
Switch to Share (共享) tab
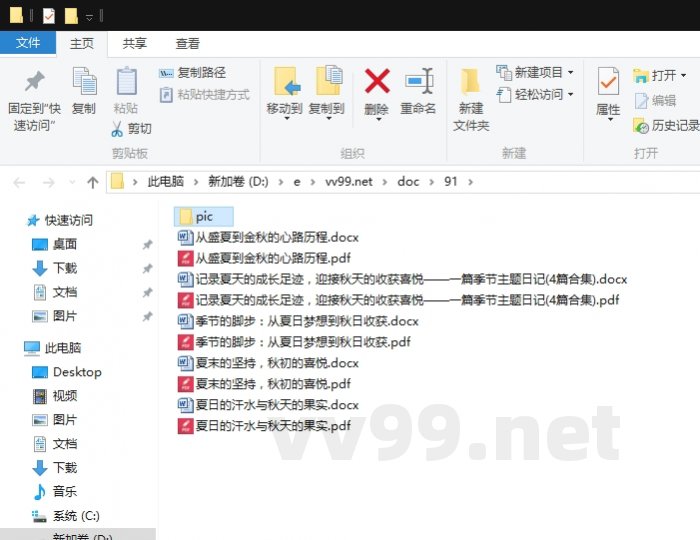tap(134, 44)
